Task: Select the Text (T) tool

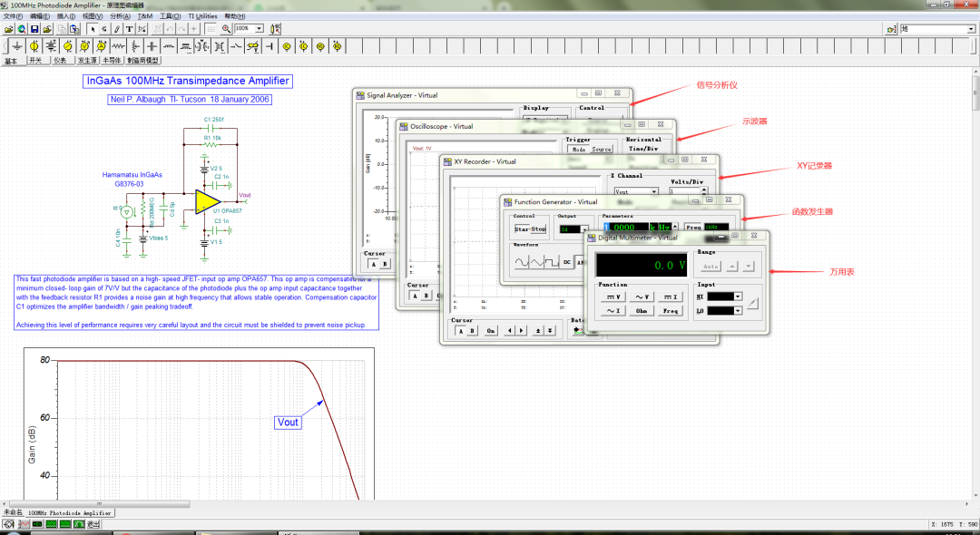Action: click(130, 29)
